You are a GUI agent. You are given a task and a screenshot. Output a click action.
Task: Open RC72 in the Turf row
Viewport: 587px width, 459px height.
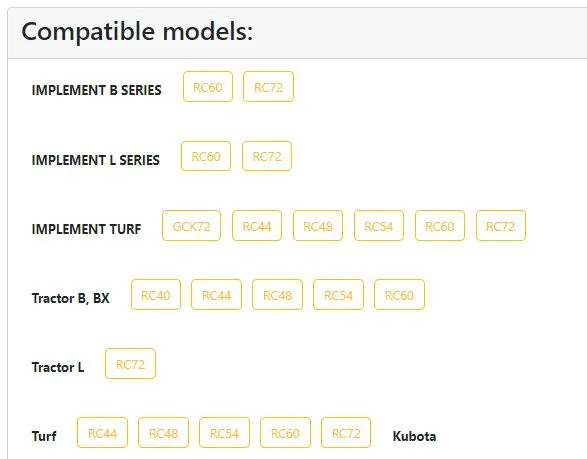click(x=346, y=432)
